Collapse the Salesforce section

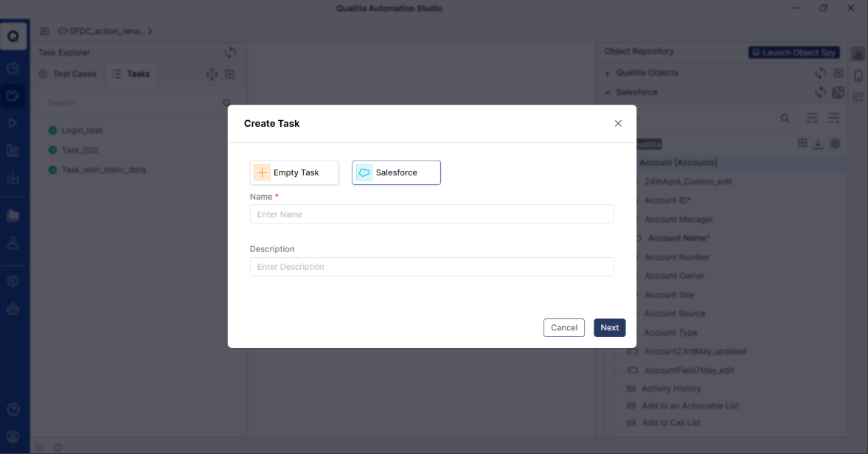click(608, 92)
